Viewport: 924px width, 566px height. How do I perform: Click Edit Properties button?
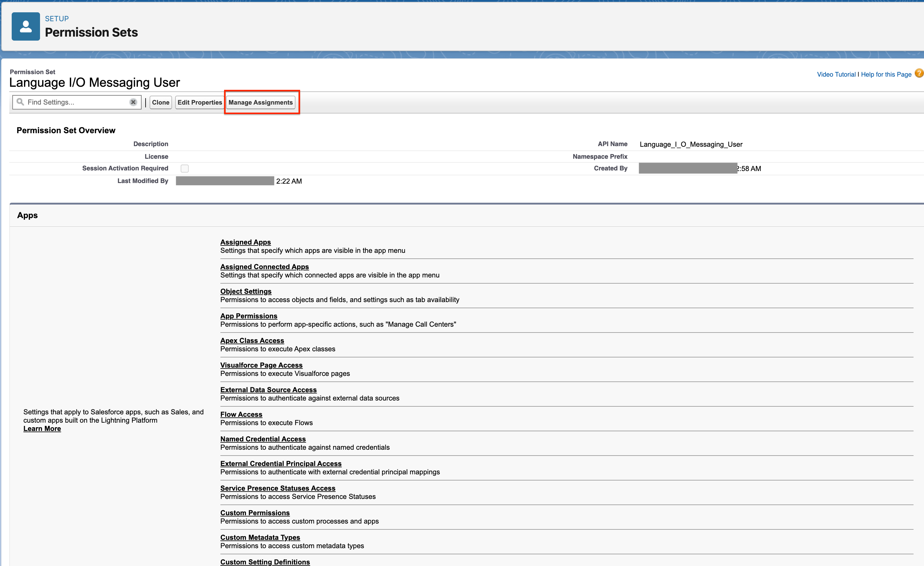(x=199, y=102)
